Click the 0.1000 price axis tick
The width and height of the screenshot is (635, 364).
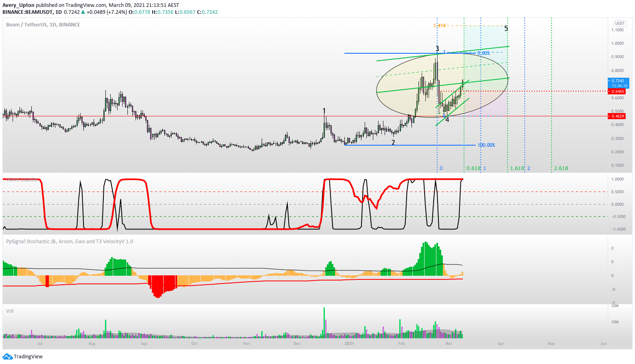[x=617, y=166]
